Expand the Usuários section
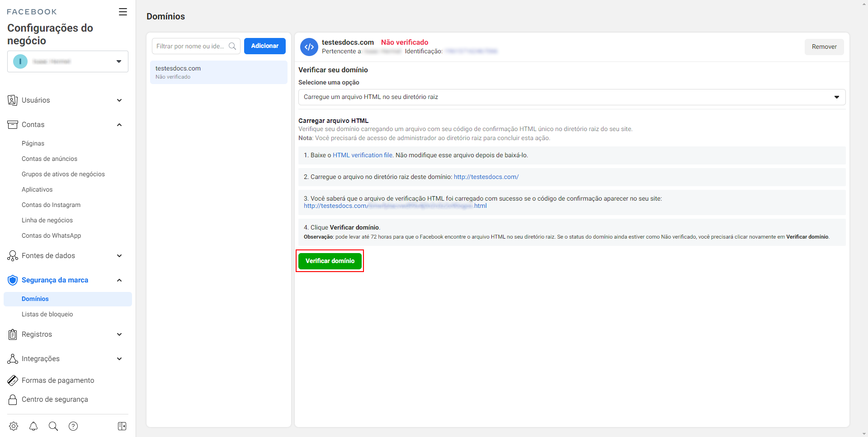 pos(119,100)
